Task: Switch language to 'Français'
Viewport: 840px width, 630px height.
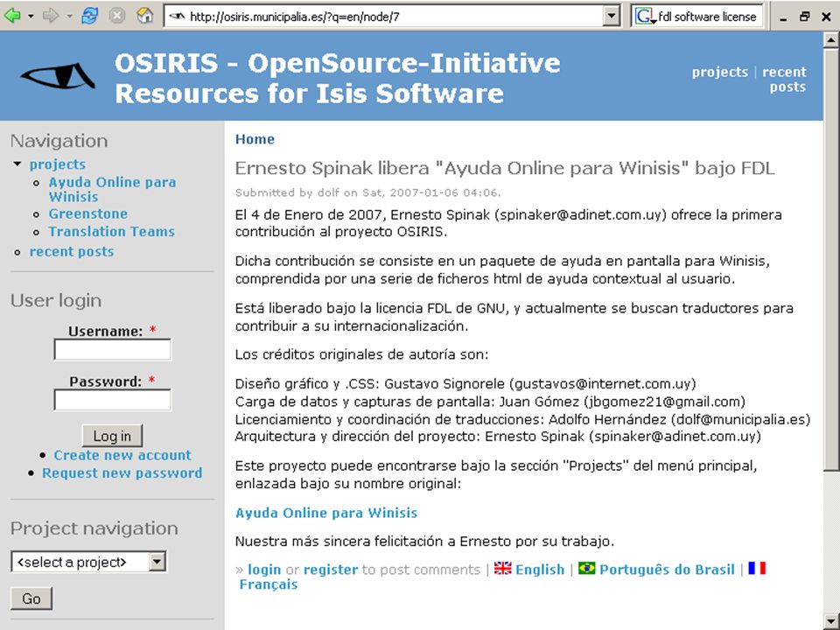Action: [269, 584]
